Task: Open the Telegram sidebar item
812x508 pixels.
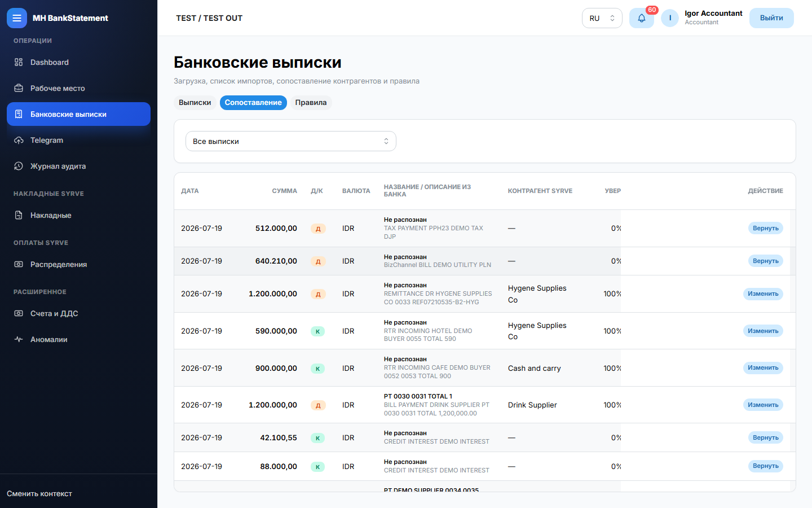Action: point(78,140)
